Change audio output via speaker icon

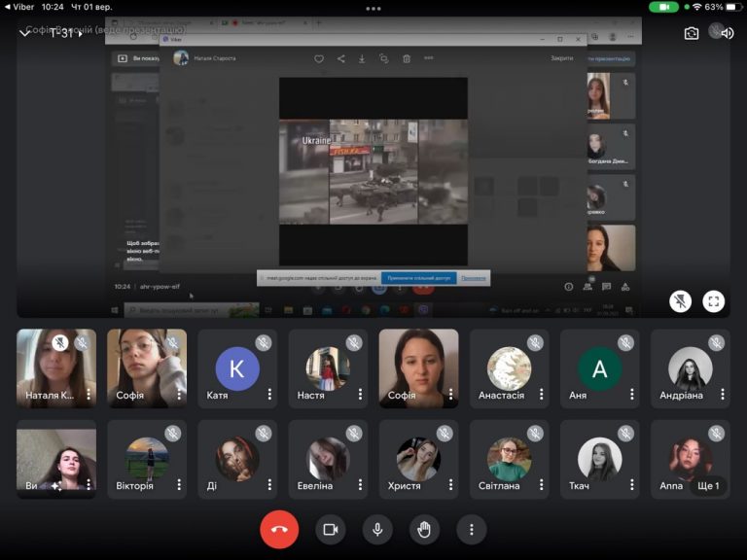point(727,33)
